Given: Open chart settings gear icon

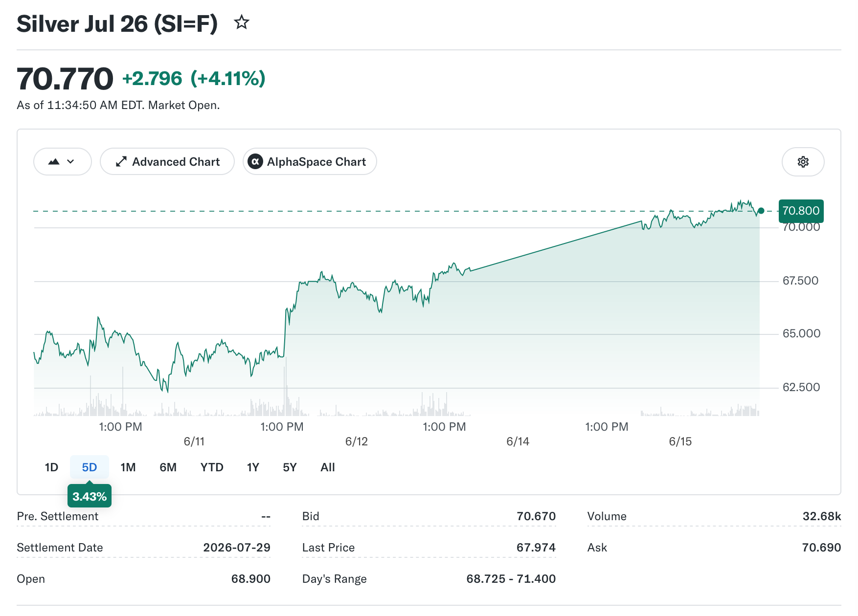Looking at the screenshot, I should click(803, 162).
